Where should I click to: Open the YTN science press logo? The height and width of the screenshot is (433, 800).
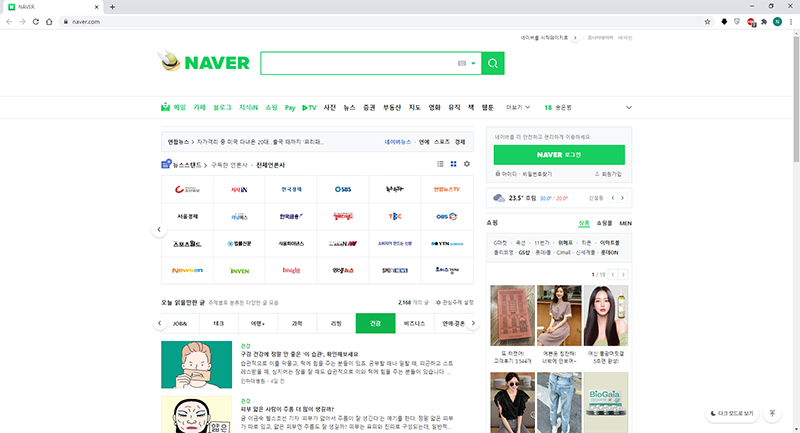446,243
